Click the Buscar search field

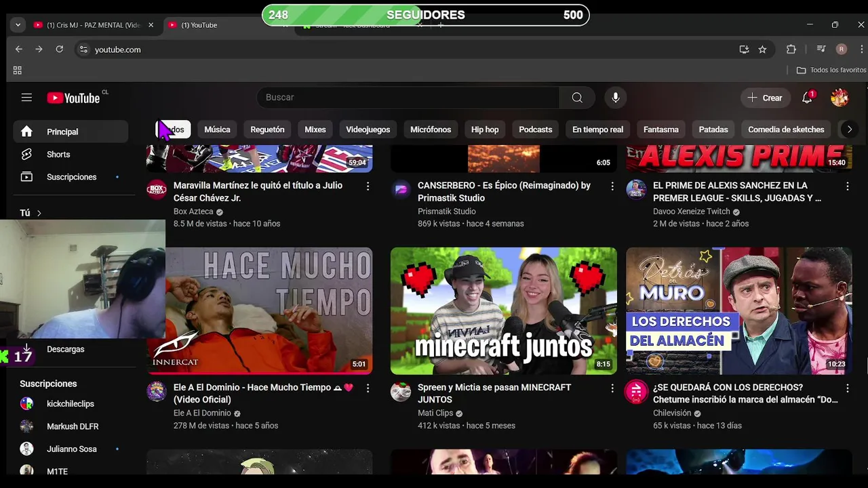tap(408, 98)
